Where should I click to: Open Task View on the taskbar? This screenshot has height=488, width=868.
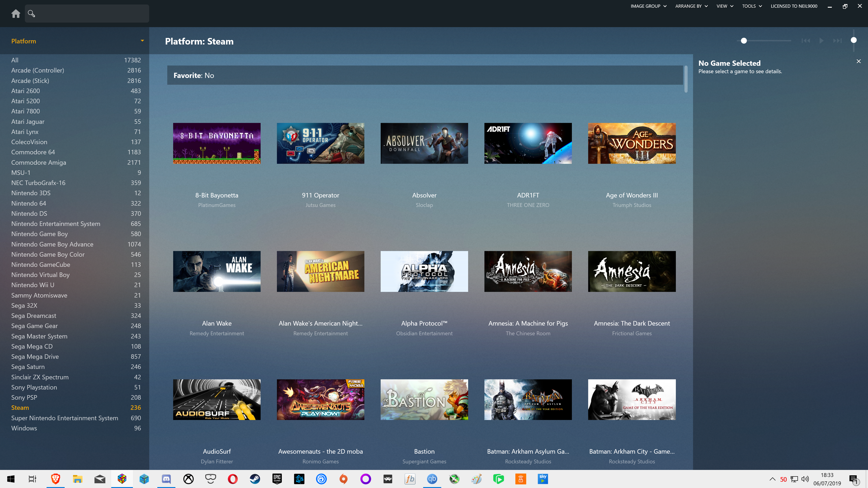33,479
